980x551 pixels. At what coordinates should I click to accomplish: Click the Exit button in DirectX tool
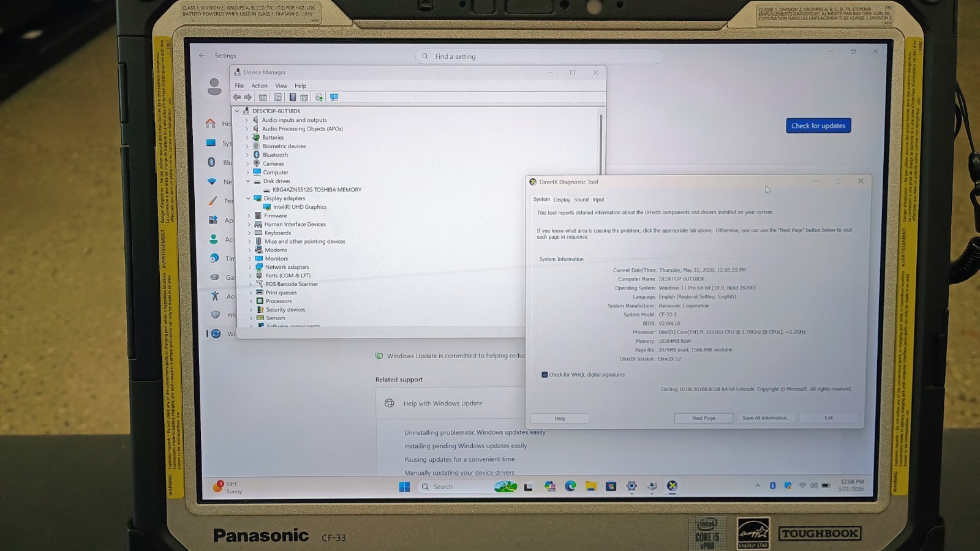click(x=829, y=418)
